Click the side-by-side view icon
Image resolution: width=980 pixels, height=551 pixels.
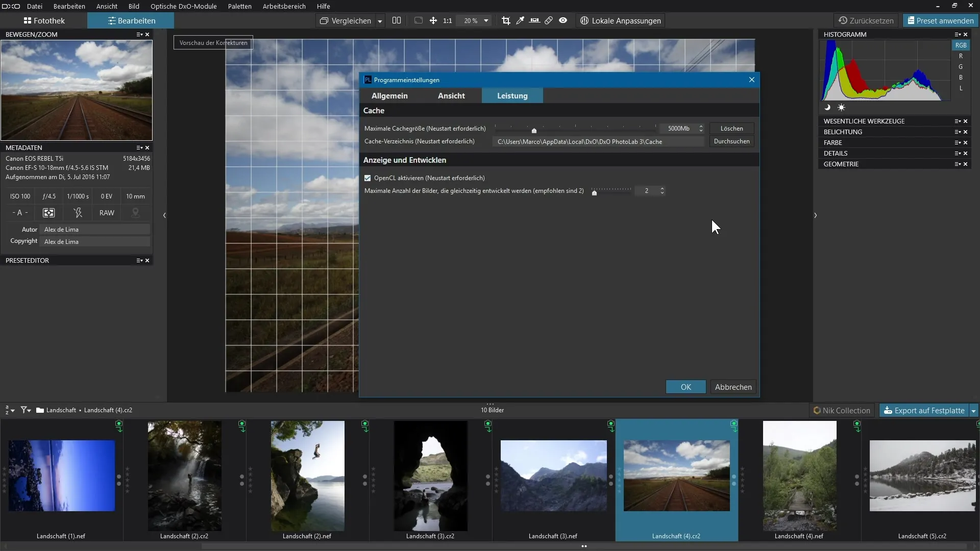click(x=397, y=20)
